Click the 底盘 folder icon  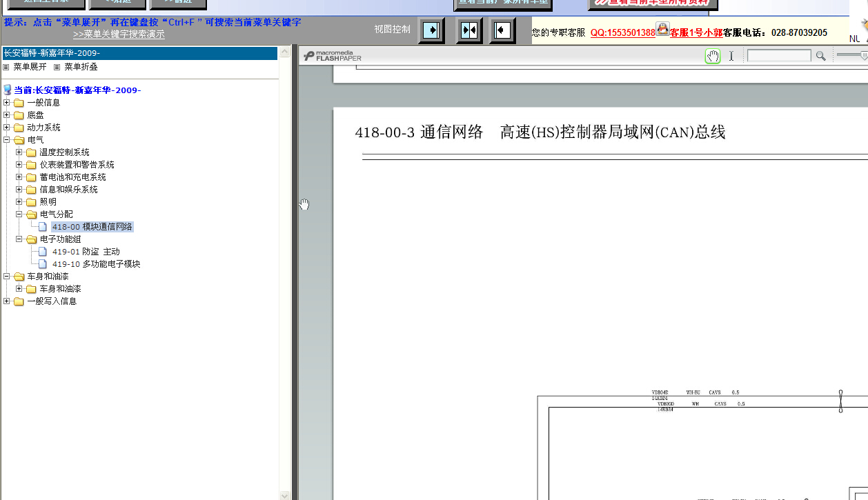click(x=19, y=115)
